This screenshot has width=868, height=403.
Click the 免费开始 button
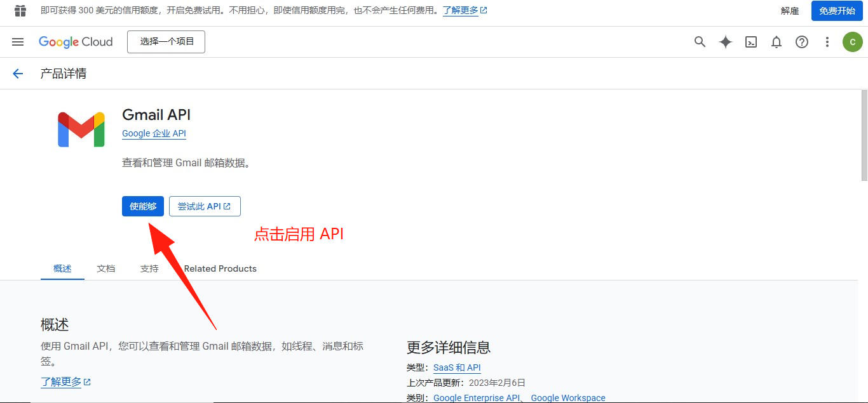pos(836,11)
